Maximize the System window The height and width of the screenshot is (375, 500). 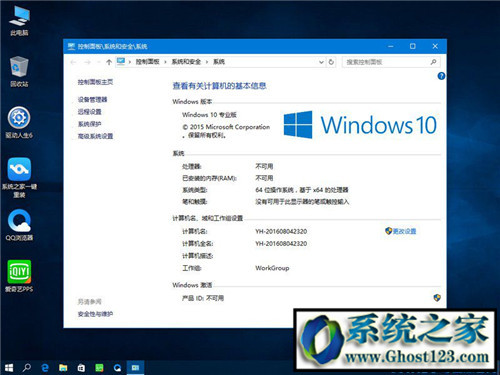coord(413,46)
